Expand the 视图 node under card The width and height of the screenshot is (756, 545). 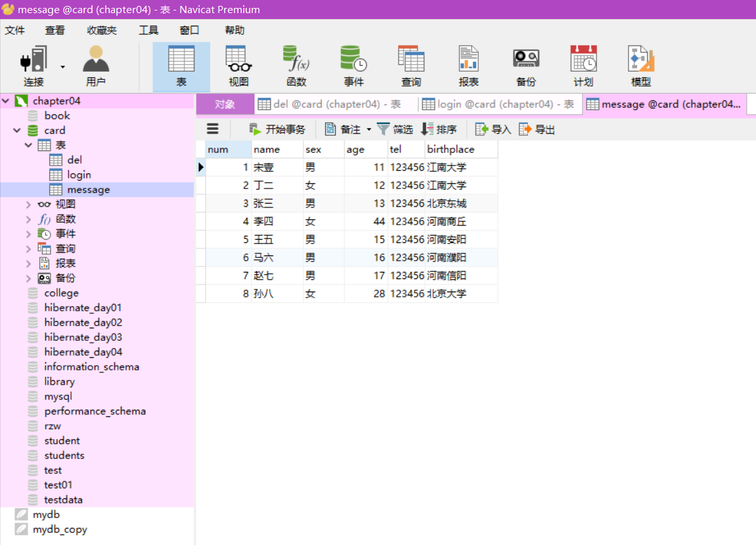[28, 204]
